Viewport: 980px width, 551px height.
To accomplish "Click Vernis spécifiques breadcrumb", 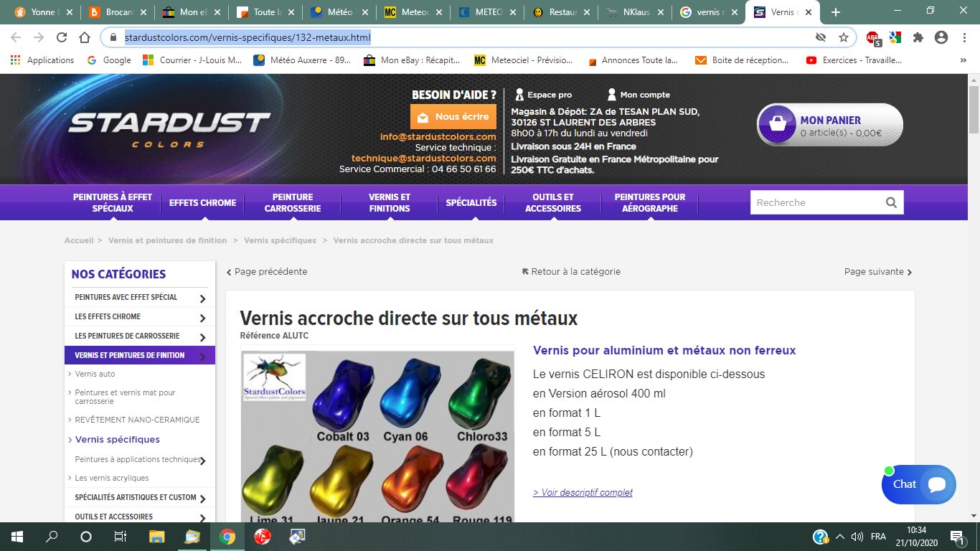I will [x=280, y=240].
